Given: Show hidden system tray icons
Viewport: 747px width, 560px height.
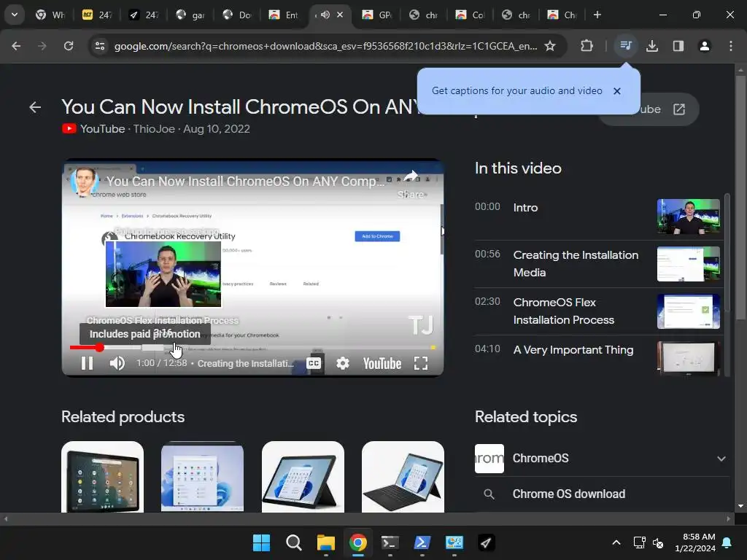Looking at the screenshot, I should pos(616,542).
